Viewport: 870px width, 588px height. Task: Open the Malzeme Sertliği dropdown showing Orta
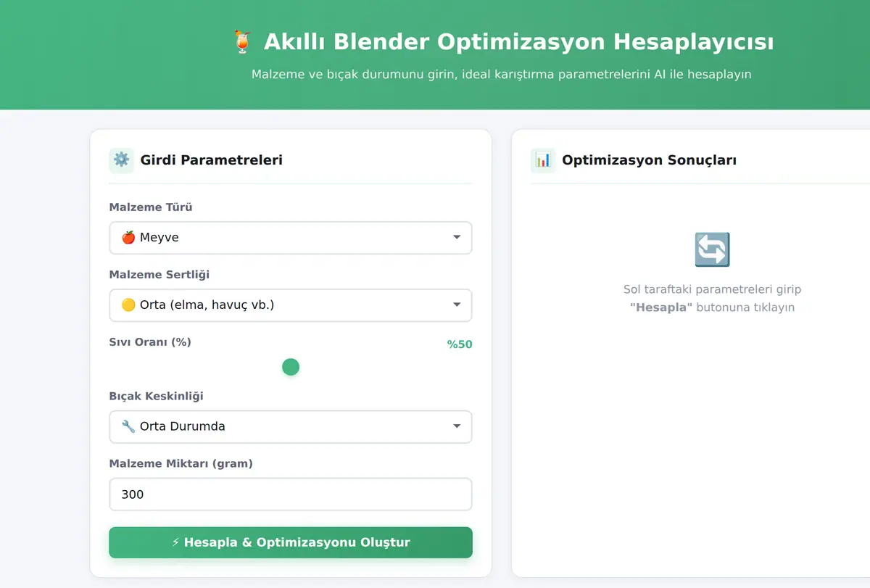click(291, 305)
